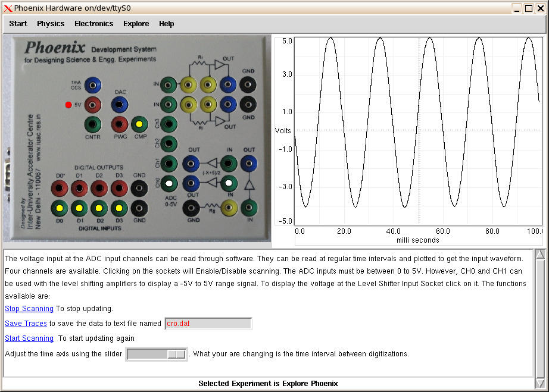
Task: Toggle digital output D3 red socket
Action: tap(120, 189)
